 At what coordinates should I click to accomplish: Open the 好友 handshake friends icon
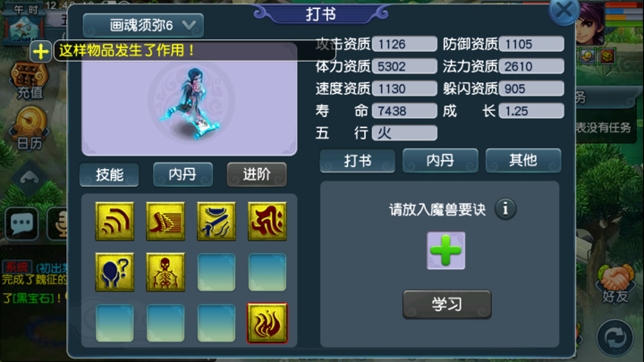click(x=614, y=284)
